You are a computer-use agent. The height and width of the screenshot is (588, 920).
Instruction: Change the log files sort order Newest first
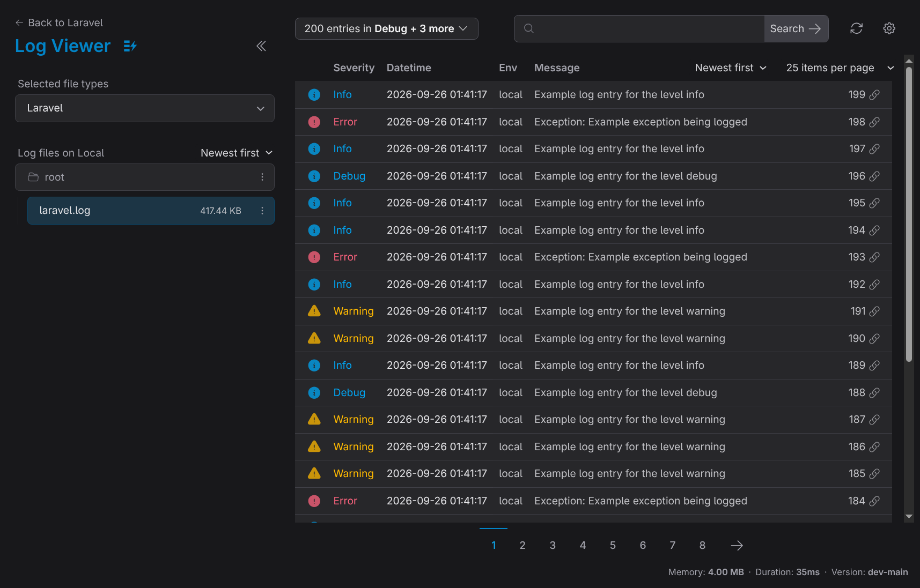click(237, 153)
